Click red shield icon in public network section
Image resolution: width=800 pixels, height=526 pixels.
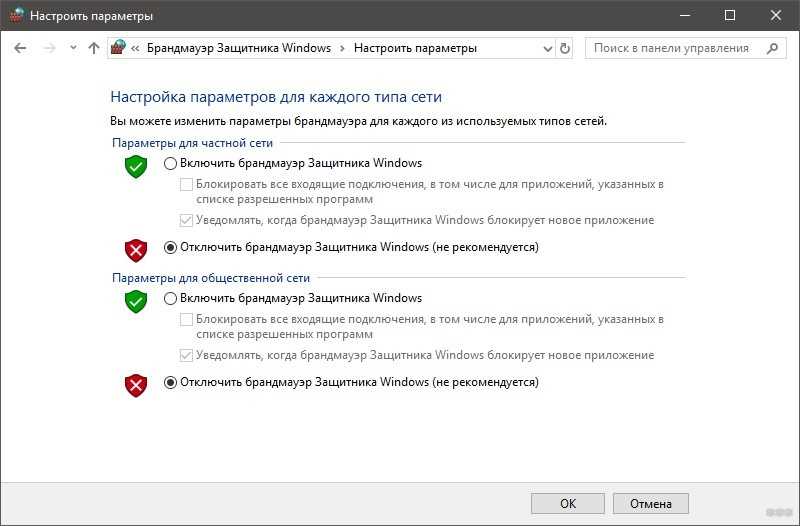[136, 385]
